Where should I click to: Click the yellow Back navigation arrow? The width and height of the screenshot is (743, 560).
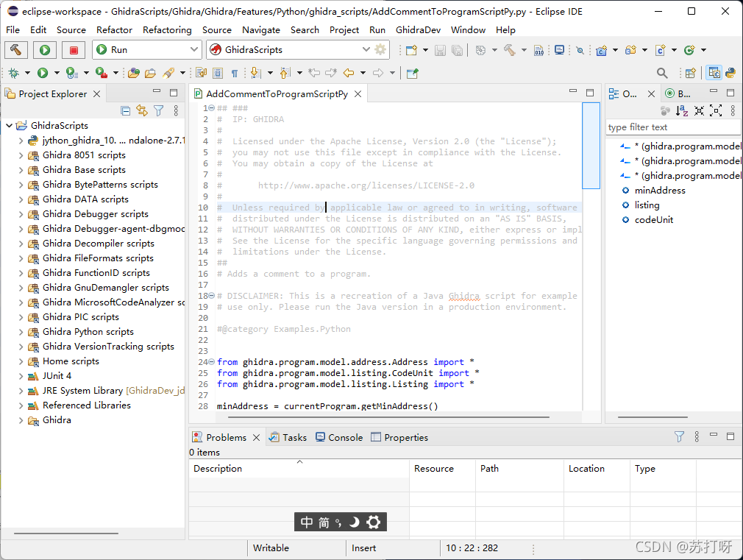tap(349, 73)
